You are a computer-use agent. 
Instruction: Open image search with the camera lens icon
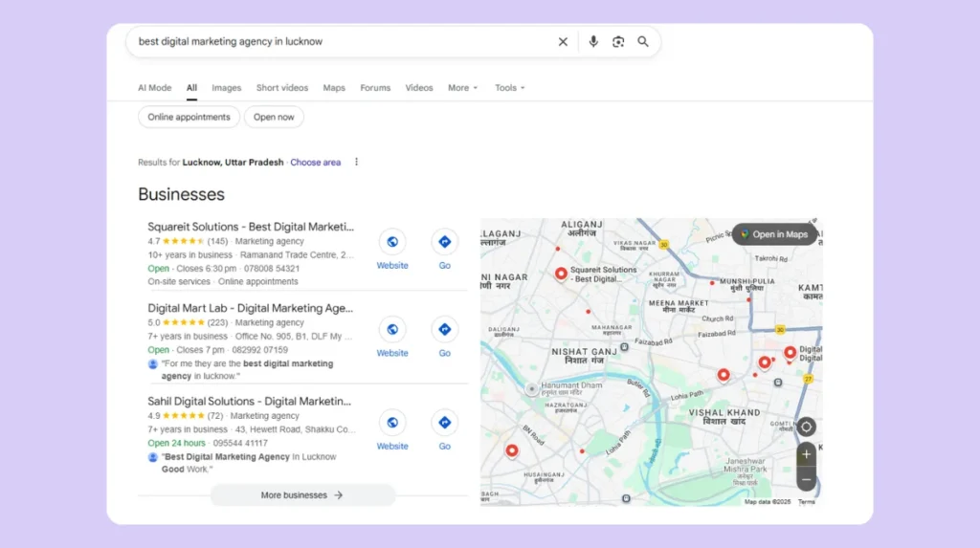click(x=617, y=42)
